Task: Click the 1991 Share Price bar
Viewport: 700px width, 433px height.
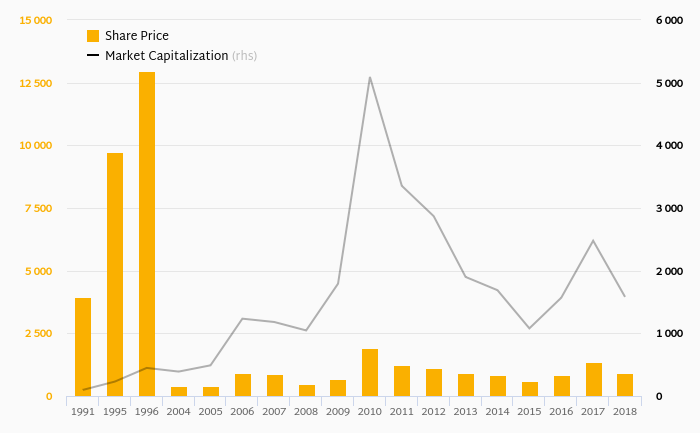Action: tap(83, 347)
